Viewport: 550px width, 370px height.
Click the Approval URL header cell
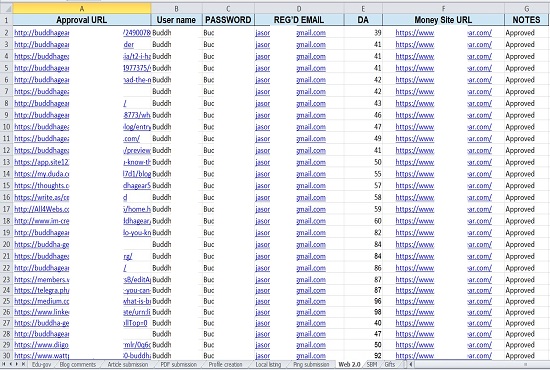(82, 20)
